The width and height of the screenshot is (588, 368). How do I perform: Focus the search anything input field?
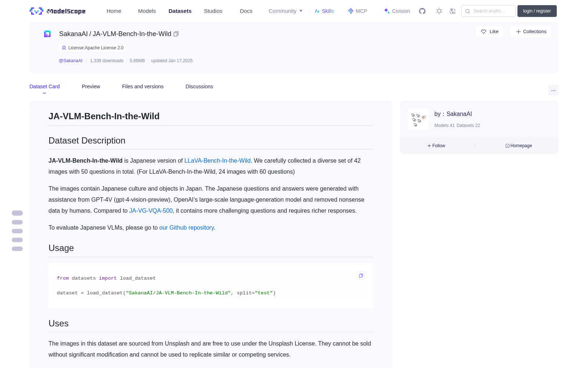[x=488, y=11]
